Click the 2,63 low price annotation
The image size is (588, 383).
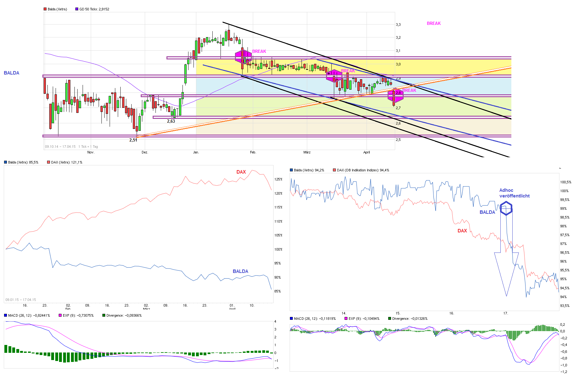pos(171,121)
